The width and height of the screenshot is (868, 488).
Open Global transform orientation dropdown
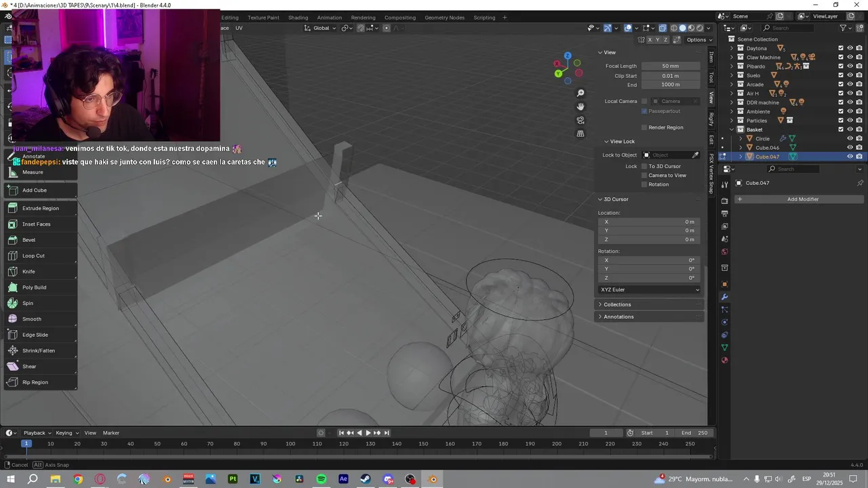pos(320,28)
